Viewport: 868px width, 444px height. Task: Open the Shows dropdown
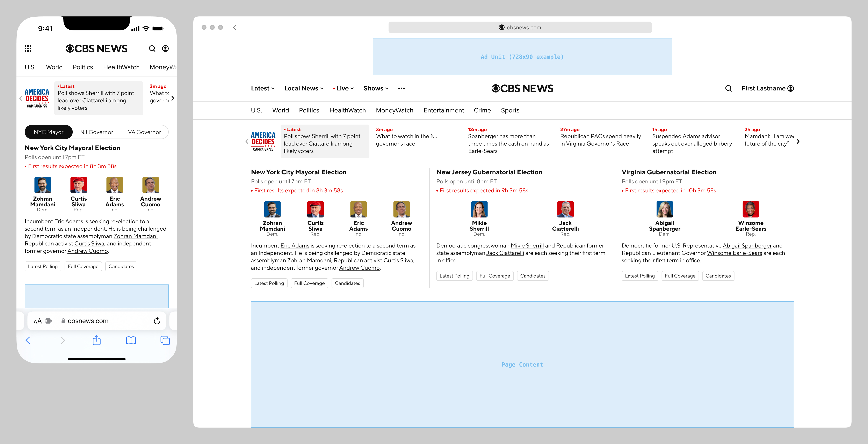pos(375,88)
